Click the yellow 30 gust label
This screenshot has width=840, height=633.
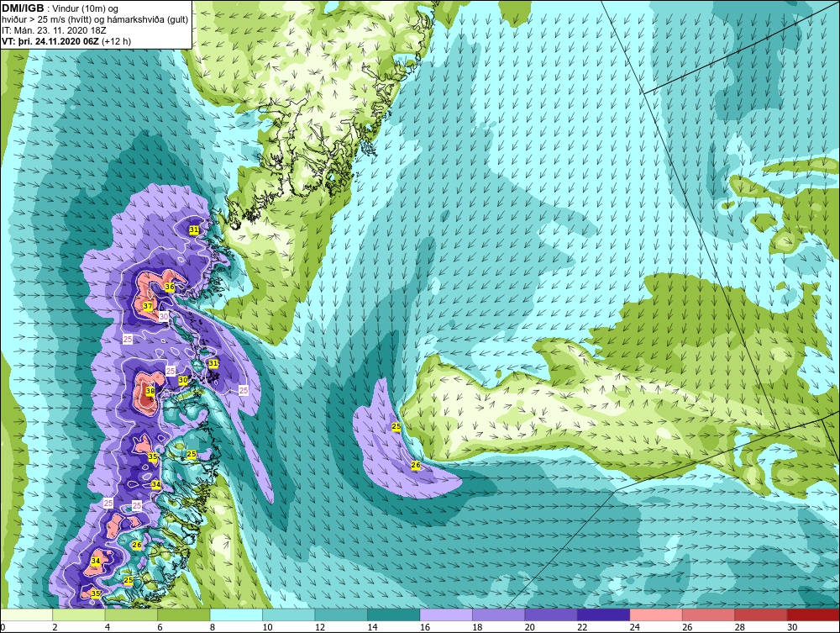click(x=182, y=380)
